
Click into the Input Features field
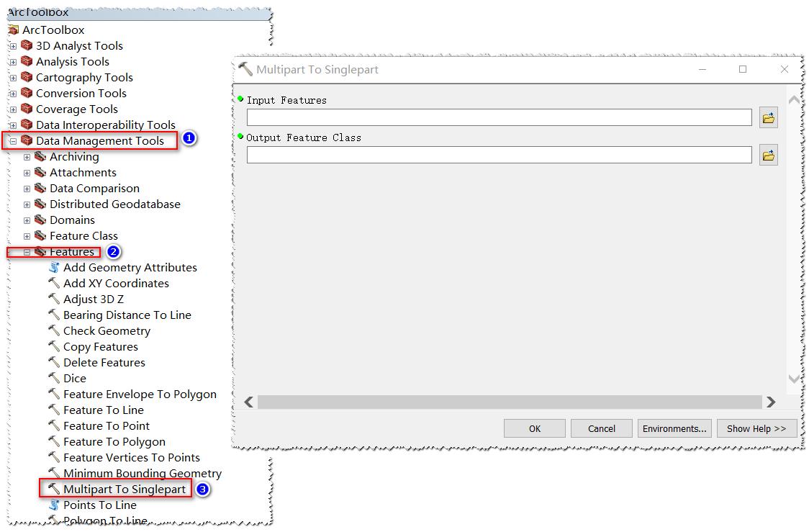(499, 117)
